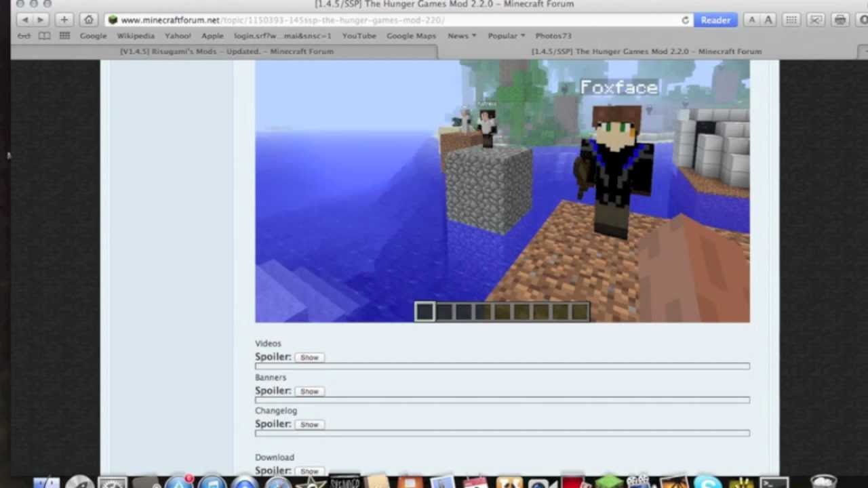Go forward using the Safari forward arrow

coord(39,20)
